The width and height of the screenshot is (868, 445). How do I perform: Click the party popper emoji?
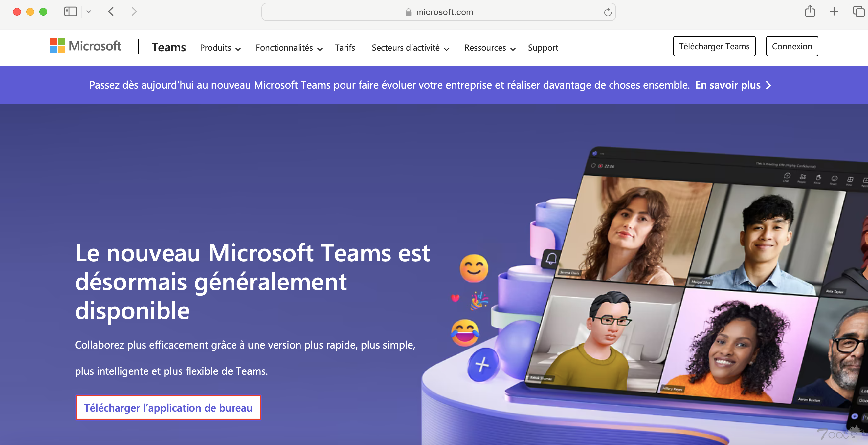[479, 301]
